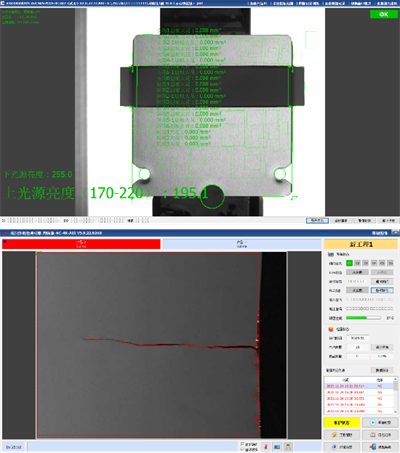Click the blue image icon in status bar
The image size is (400, 453).
277,447
